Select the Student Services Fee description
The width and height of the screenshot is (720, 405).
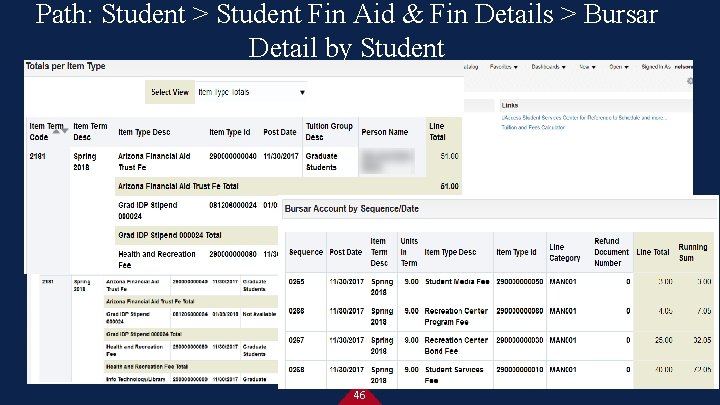pos(454,375)
